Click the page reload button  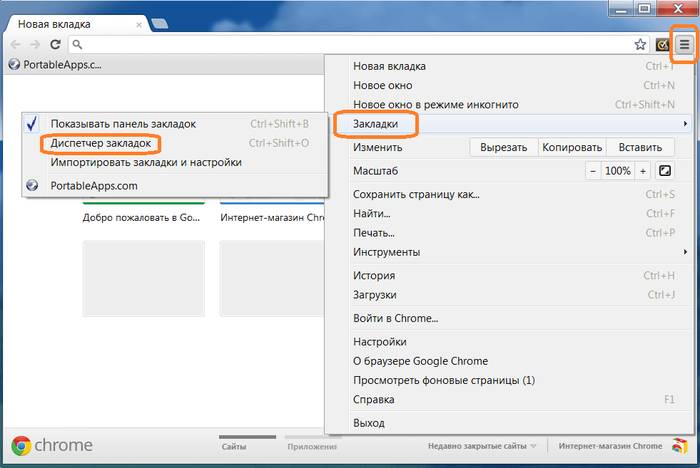pos(56,45)
